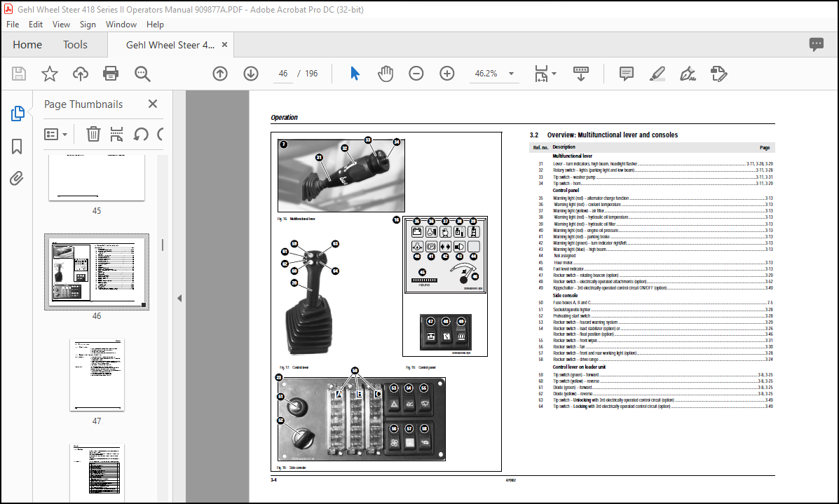The image size is (839, 504).
Task: Open the File menu
Action: [x=13, y=24]
